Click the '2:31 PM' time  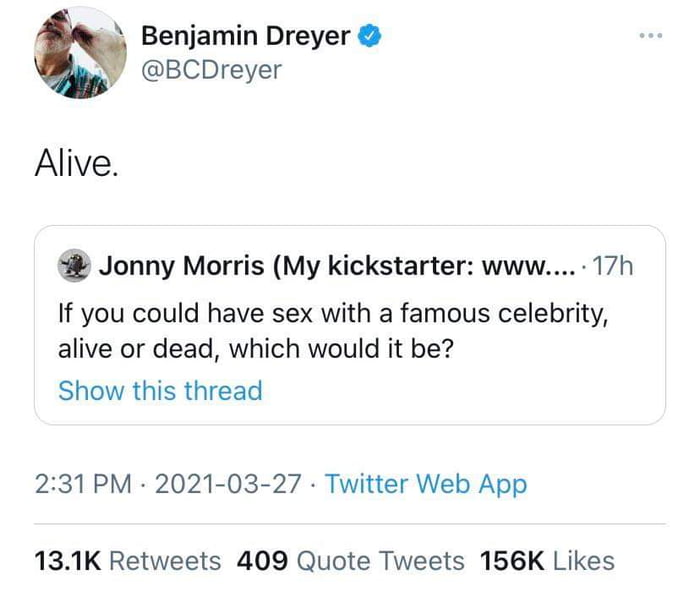click(x=82, y=485)
